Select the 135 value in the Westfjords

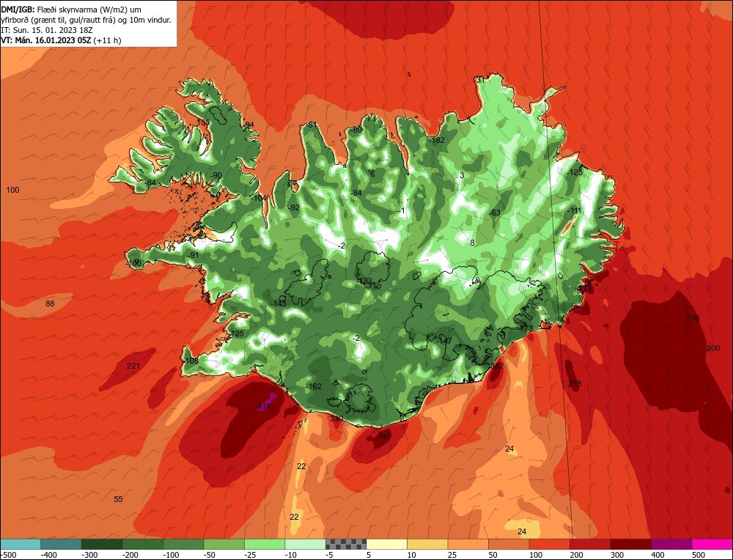(x=203, y=122)
